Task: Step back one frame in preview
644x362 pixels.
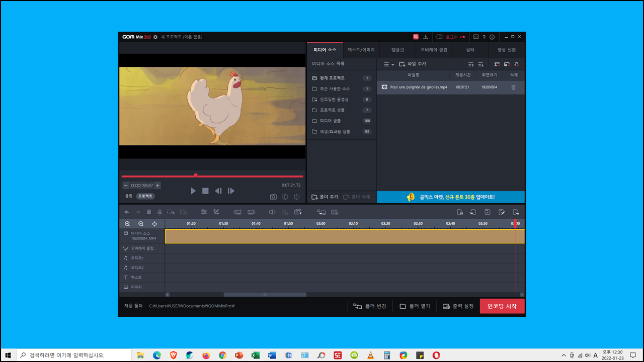Action: pyautogui.click(x=218, y=191)
